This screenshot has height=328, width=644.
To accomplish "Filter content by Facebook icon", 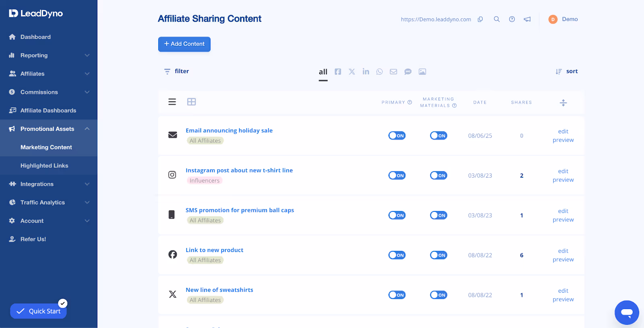I will click(x=338, y=72).
